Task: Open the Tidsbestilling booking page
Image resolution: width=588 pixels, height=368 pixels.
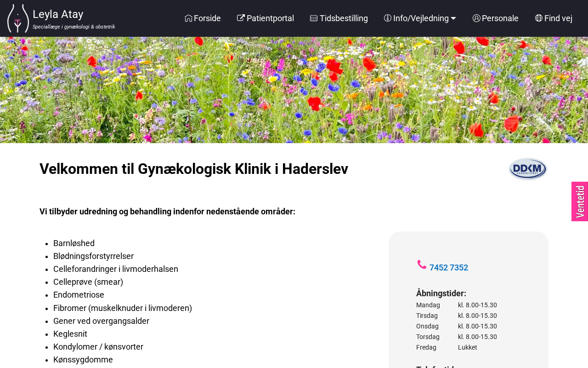Action: pyautogui.click(x=344, y=18)
